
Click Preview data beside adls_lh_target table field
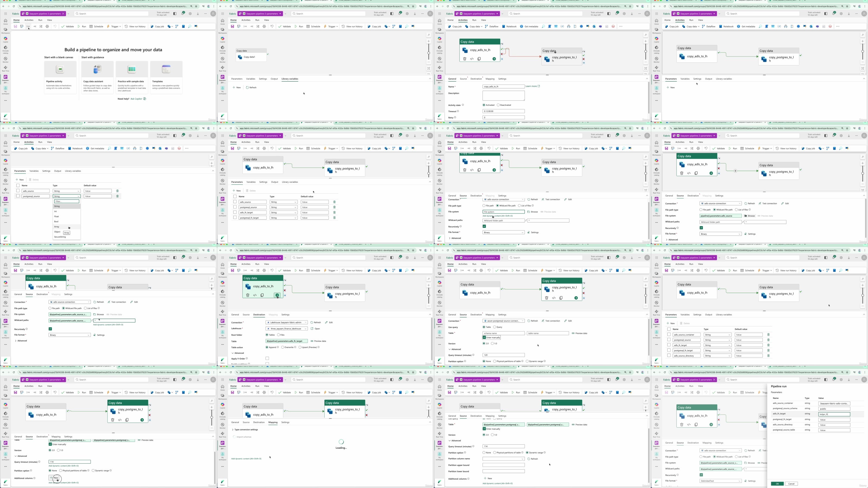pyautogui.click(x=318, y=341)
